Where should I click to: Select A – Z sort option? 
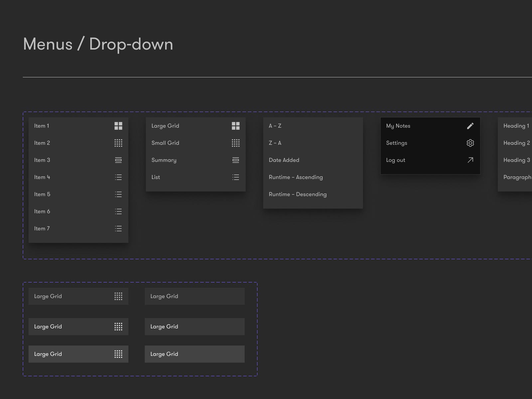click(x=275, y=126)
